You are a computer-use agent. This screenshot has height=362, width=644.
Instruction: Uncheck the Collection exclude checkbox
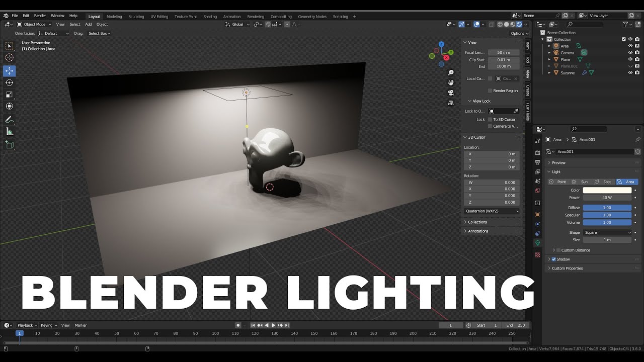pyautogui.click(x=624, y=39)
